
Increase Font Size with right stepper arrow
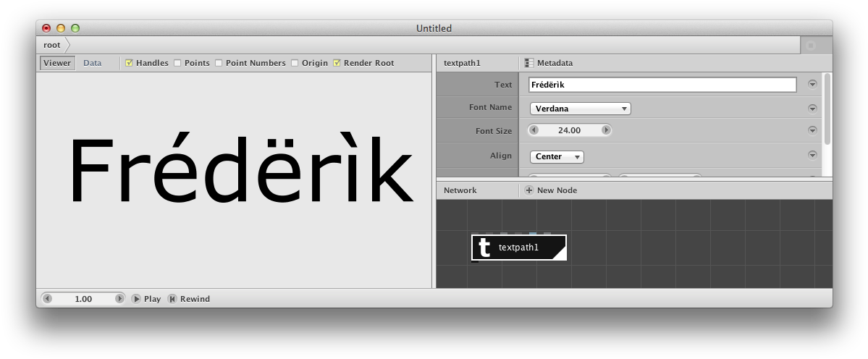(x=606, y=130)
